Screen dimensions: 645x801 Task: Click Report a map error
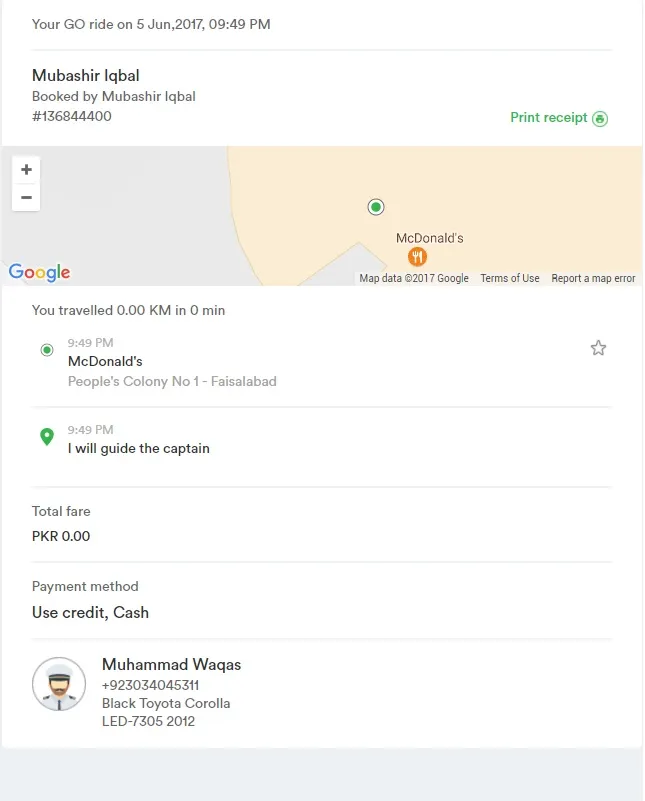(x=593, y=278)
